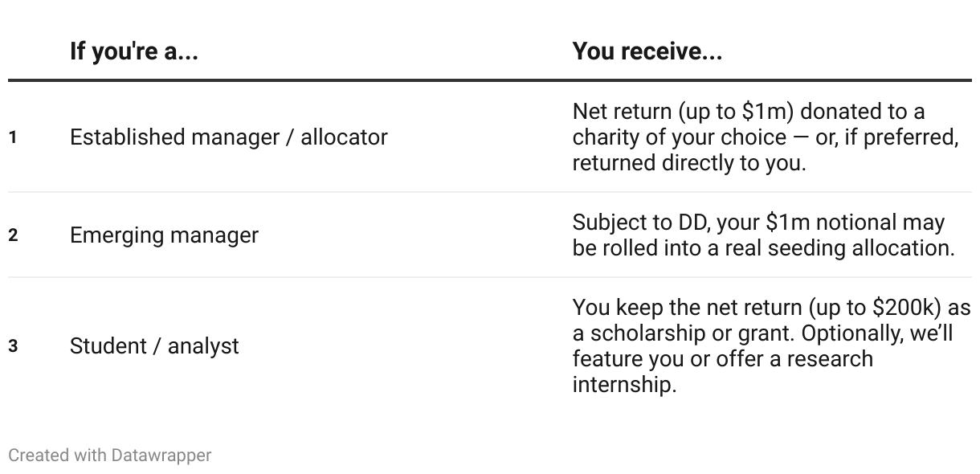Open the "Created with Datawrapper" link
Screen dimensions: 980x474
(x=109, y=456)
